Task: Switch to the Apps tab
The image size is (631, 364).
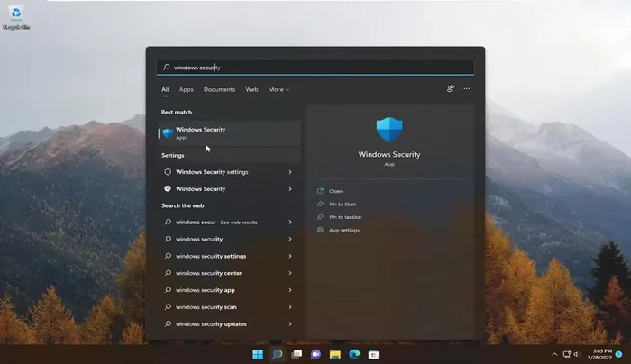Action: pyautogui.click(x=186, y=89)
